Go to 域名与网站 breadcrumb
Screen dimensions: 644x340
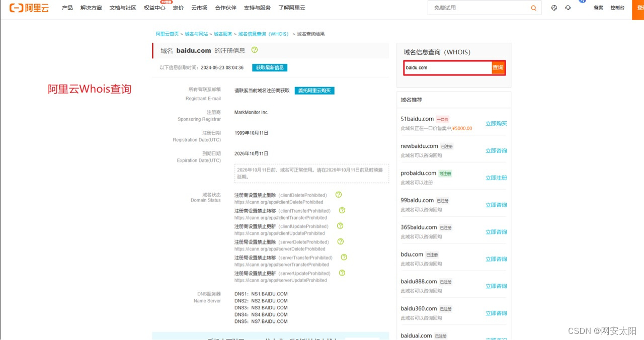point(196,34)
